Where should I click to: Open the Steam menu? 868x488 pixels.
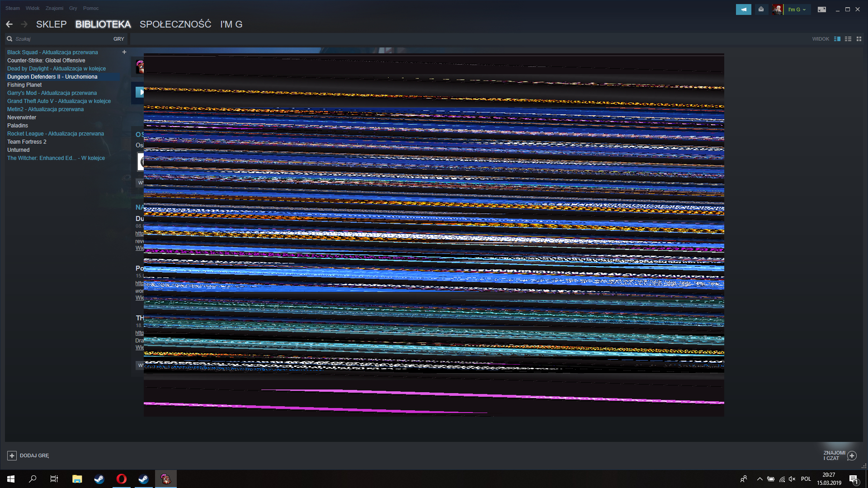[13, 8]
